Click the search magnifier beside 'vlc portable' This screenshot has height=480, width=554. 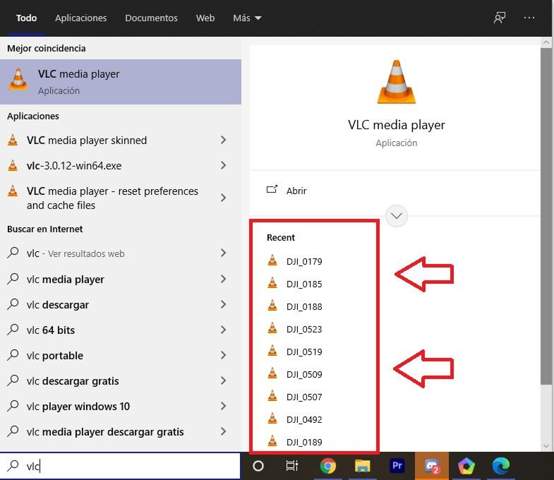[x=13, y=355]
